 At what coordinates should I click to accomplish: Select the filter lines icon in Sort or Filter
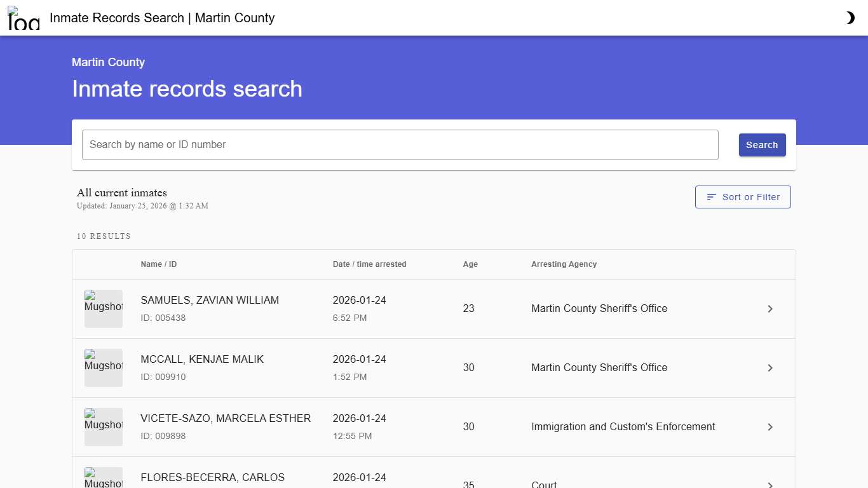(x=710, y=197)
